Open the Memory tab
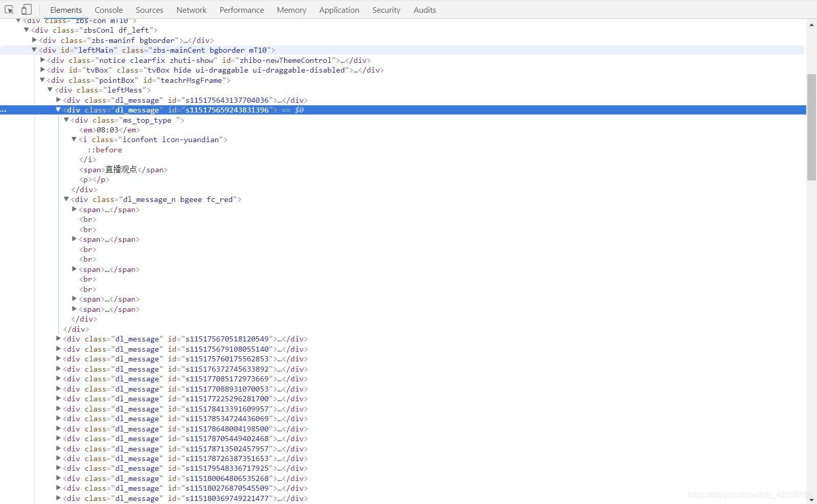The width and height of the screenshot is (817, 504). pyautogui.click(x=291, y=10)
